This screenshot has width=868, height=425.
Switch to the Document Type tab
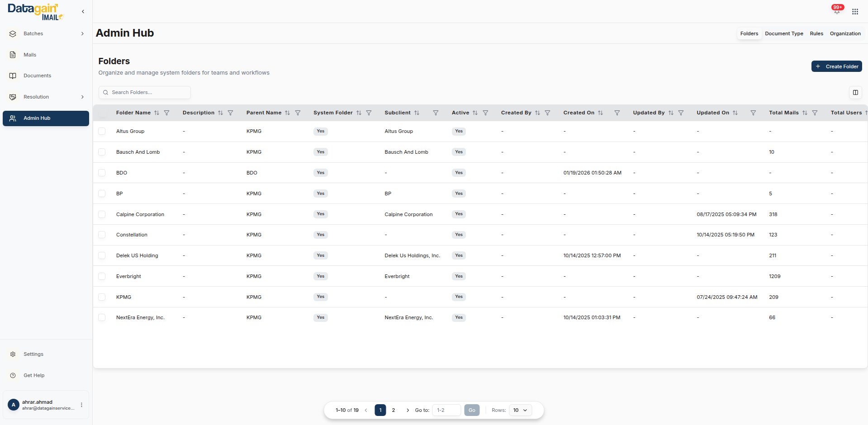tap(784, 34)
